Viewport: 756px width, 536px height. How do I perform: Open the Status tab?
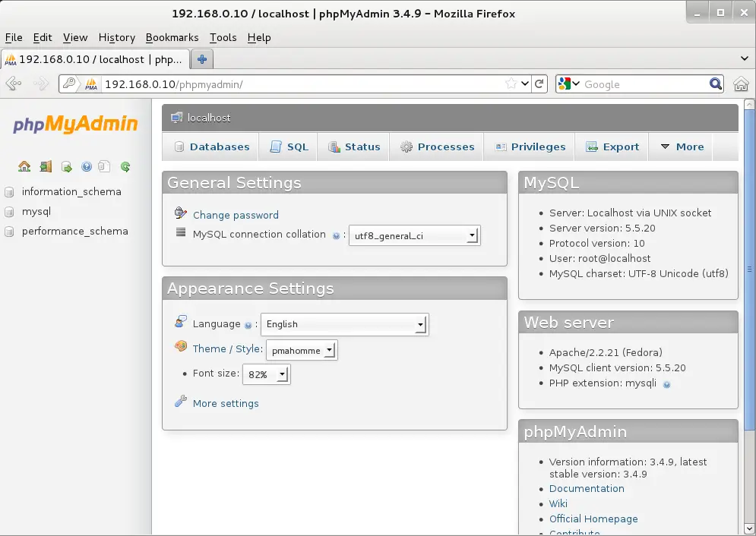(x=354, y=147)
